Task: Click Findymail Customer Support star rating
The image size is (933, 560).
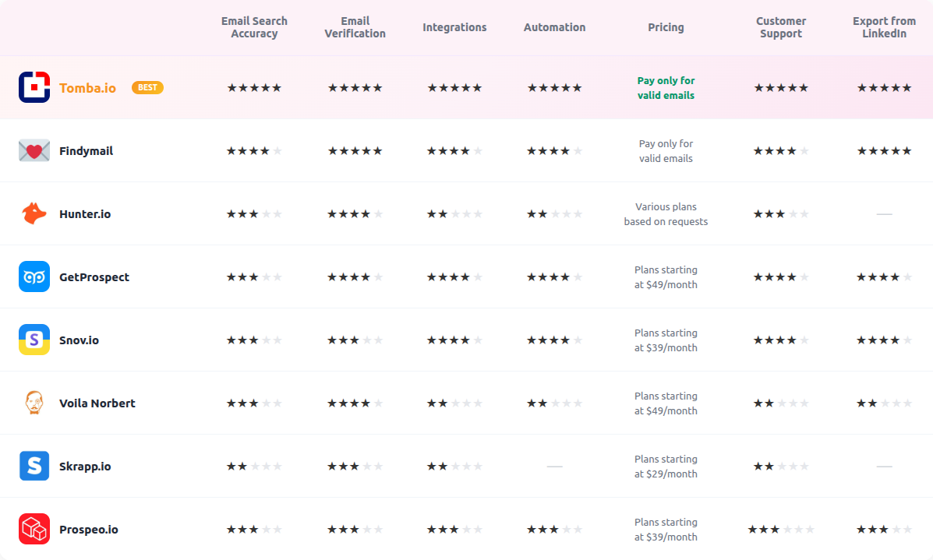Action: [780, 151]
